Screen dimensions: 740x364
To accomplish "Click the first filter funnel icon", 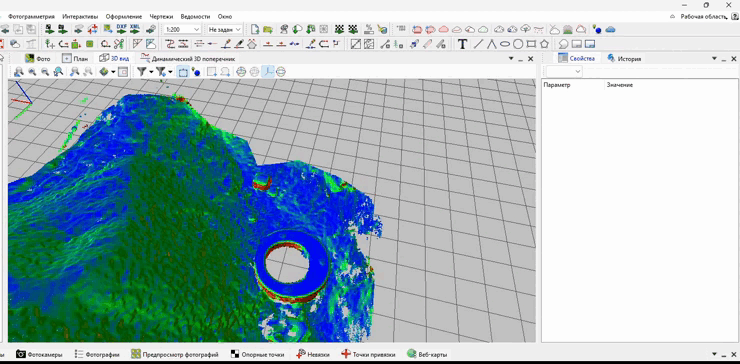I will [x=142, y=72].
